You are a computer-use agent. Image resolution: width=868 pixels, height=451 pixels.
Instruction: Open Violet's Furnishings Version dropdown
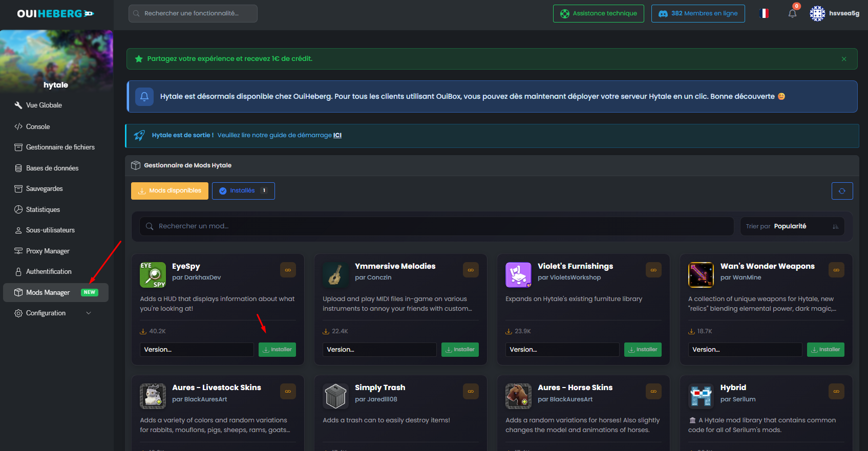[x=562, y=350]
